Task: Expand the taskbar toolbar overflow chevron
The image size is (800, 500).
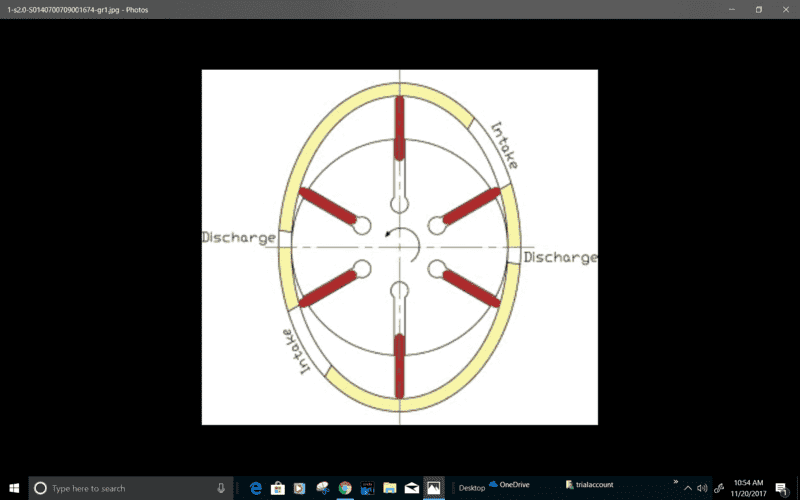Action: tap(676, 482)
